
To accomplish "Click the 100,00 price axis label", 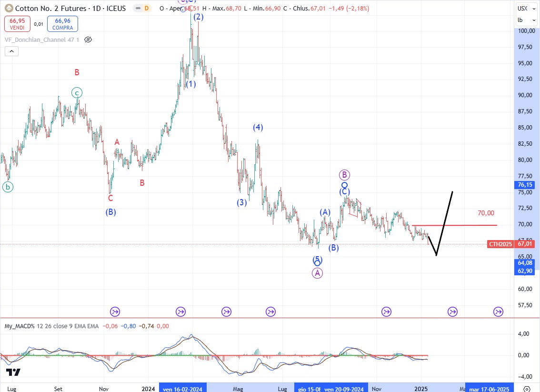I will (x=527, y=30).
